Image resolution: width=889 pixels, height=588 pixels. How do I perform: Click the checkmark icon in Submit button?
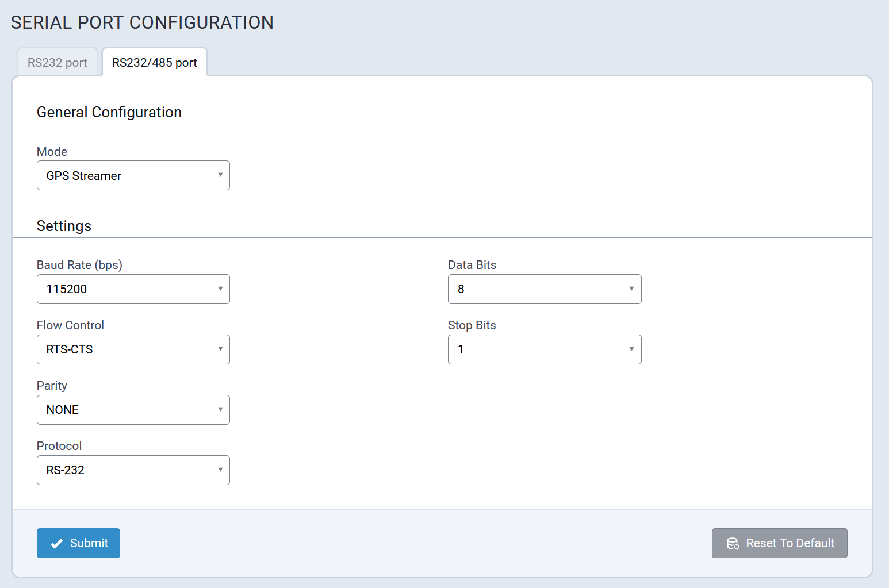point(56,544)
